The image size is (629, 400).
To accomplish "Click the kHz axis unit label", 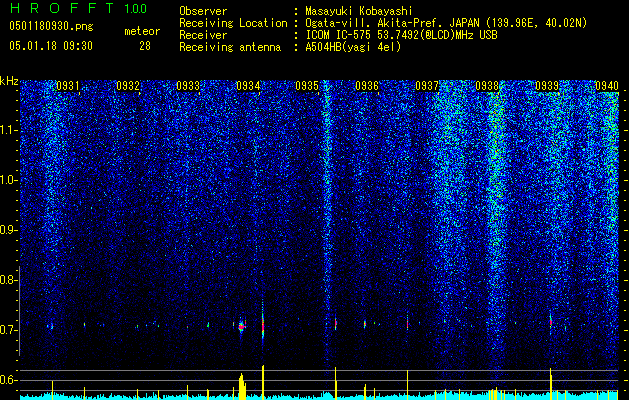I will [x=9, y=81].
